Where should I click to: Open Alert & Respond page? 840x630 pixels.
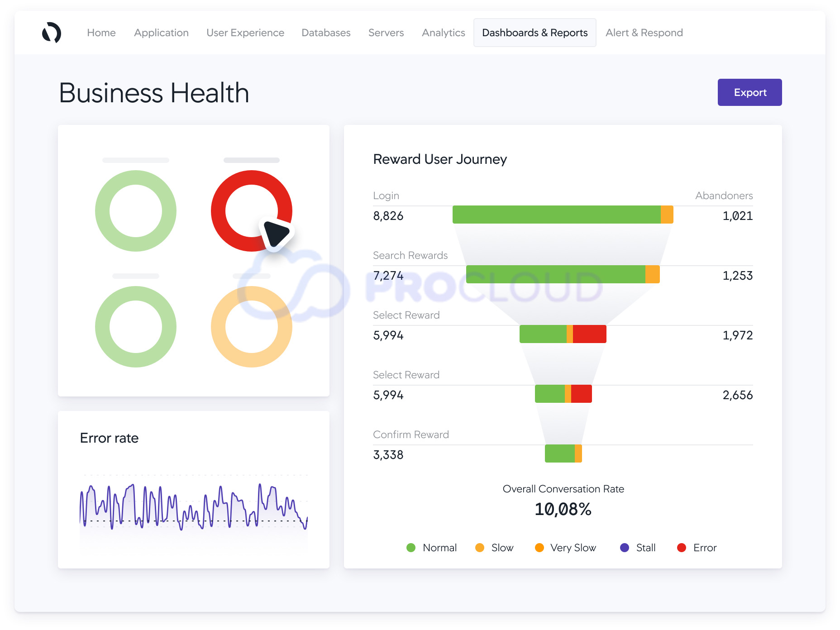click(x=644, y=33)
